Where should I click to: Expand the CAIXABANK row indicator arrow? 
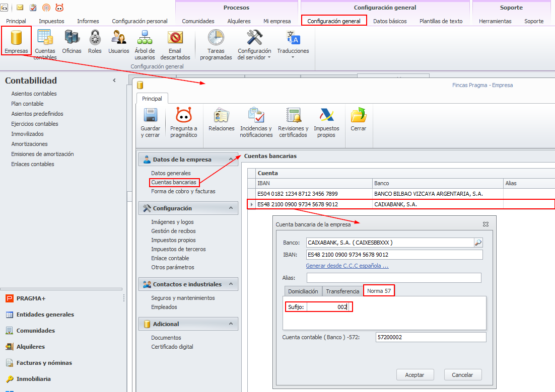pos(252,204)
